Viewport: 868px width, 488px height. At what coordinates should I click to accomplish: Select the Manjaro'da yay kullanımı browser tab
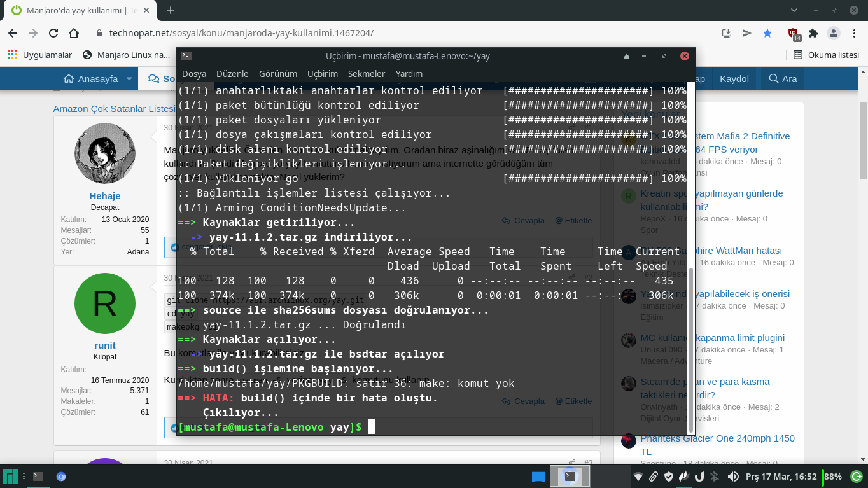pyautogui.click(x=81, y=11)
